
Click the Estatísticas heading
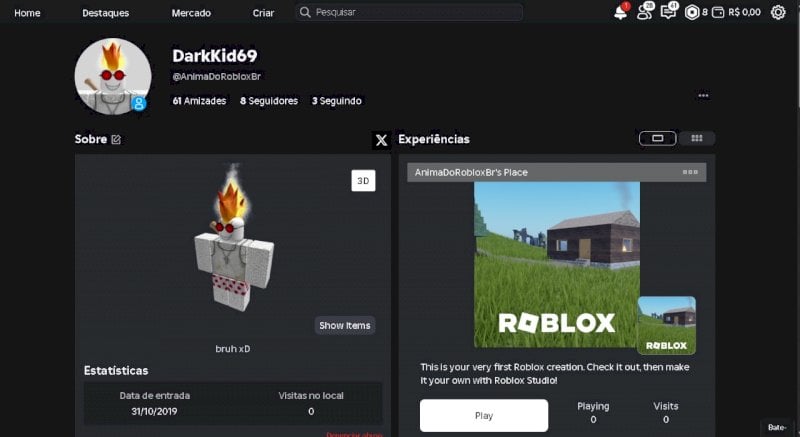[116, 371]
